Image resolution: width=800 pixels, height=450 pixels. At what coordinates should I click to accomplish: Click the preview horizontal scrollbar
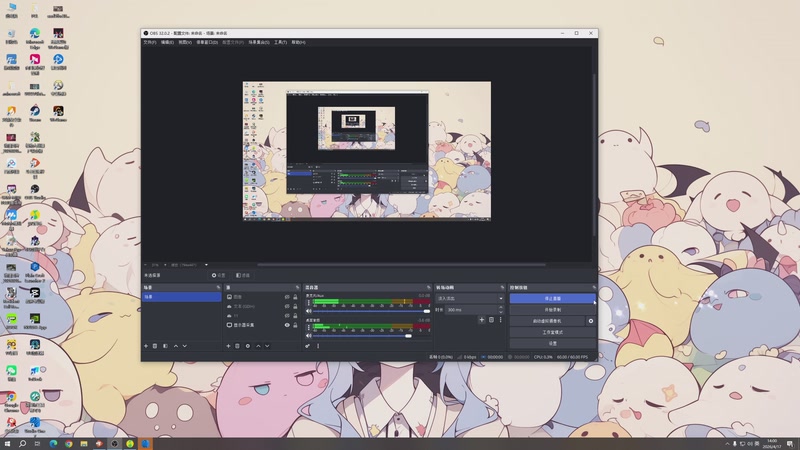point(401,265)
